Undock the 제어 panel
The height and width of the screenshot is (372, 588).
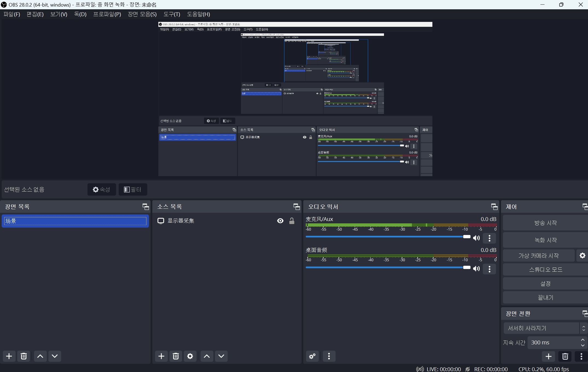pyautogui.click(x=585, y=207)
